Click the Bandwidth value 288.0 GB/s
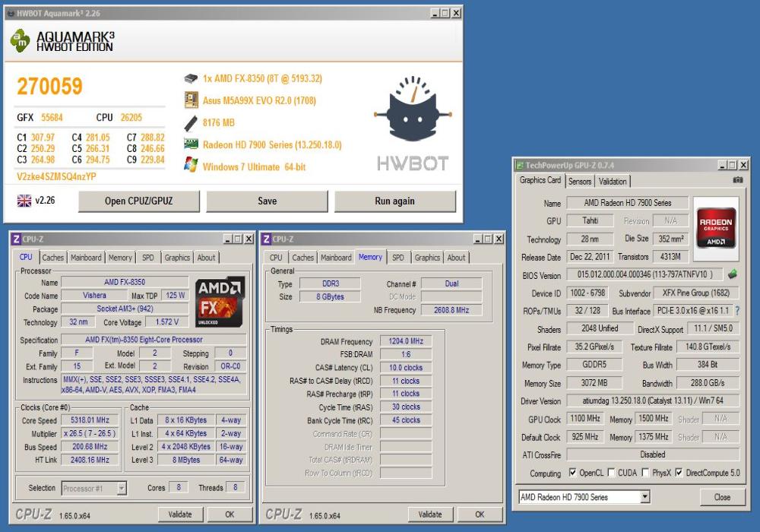This screenshot has width=760, height=532. coord(708,383)
